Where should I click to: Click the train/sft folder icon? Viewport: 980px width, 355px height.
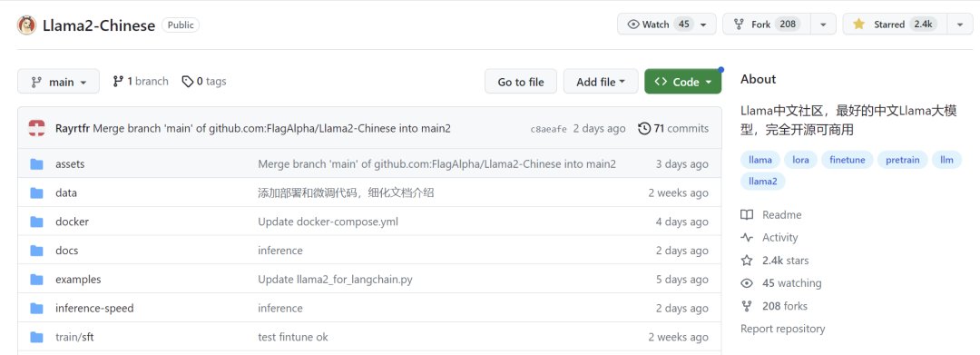[37, 337]
